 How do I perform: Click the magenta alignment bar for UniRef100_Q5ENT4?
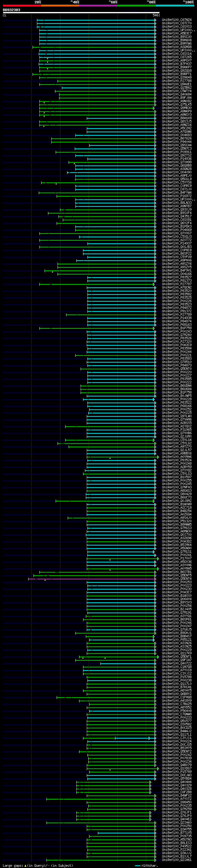point(92,579)
